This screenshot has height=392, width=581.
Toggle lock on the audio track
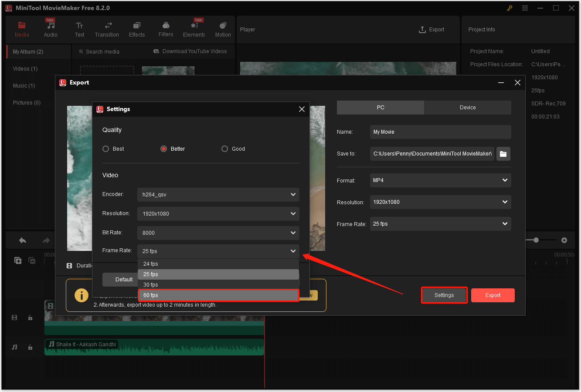click(30, 347)
